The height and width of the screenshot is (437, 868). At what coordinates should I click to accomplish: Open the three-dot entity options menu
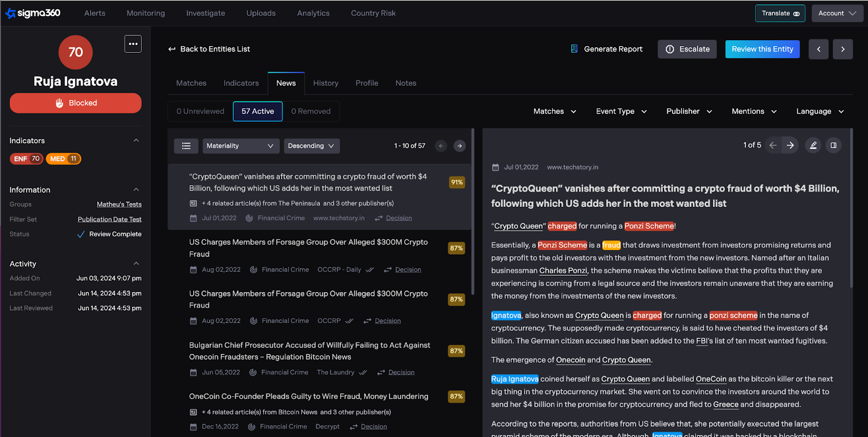tap(133, 44)
